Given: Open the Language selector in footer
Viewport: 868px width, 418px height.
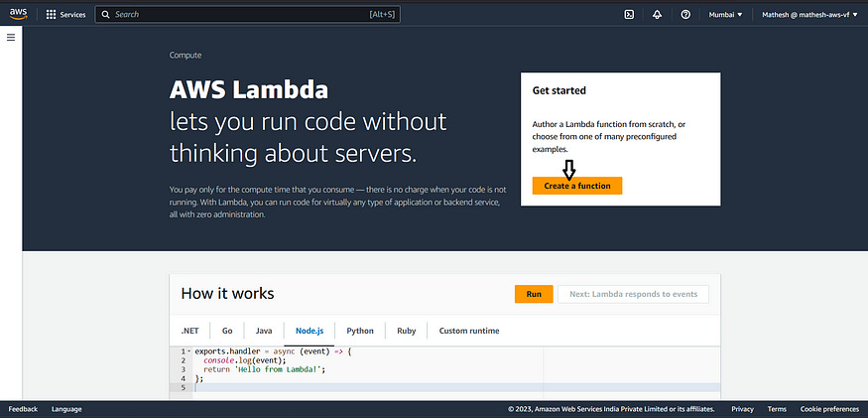Looking at the screenshot, I should point(66,409).
